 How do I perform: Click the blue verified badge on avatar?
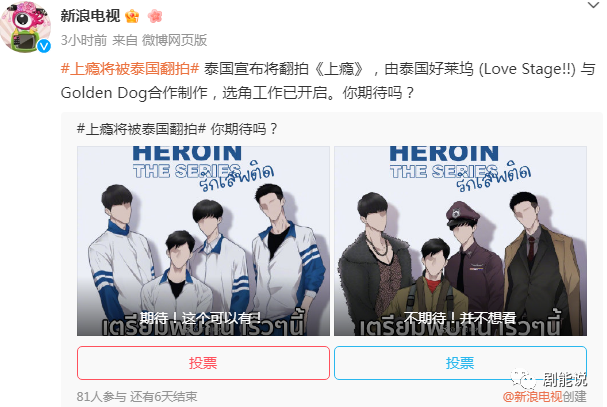pyautogui.click(x=44, y=46)
